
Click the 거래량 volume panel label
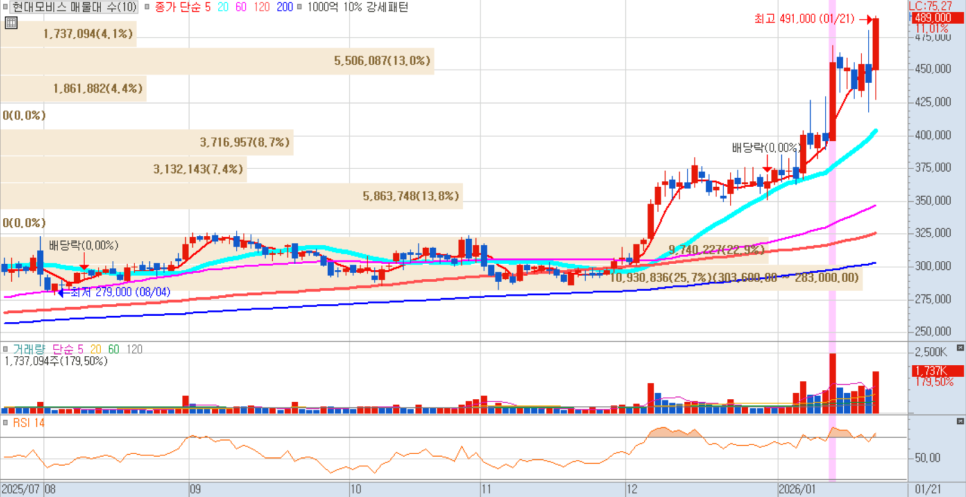[30, 349]
